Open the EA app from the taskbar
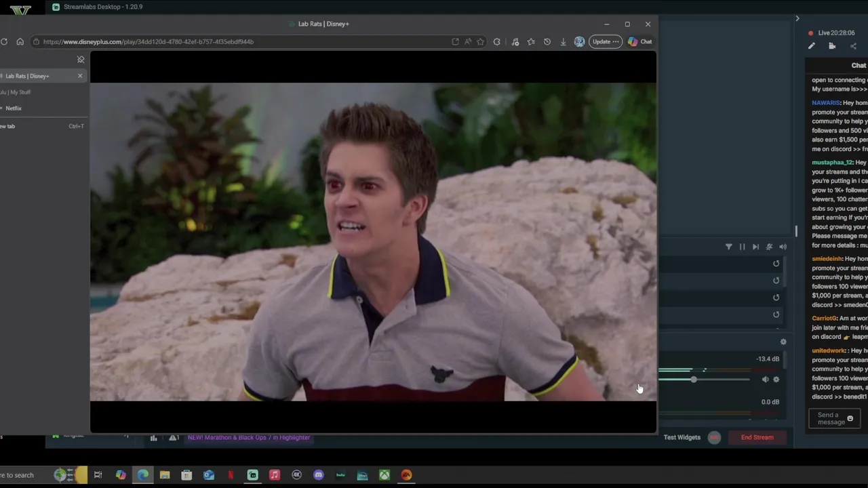 (x=406, y=475)
